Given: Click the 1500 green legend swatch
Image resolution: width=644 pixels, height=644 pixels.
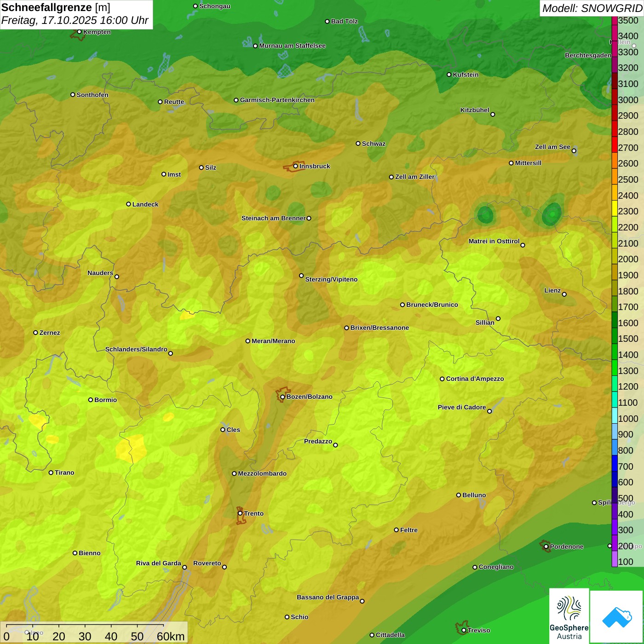Looking at the screenshot, I should tap(614, 336).
